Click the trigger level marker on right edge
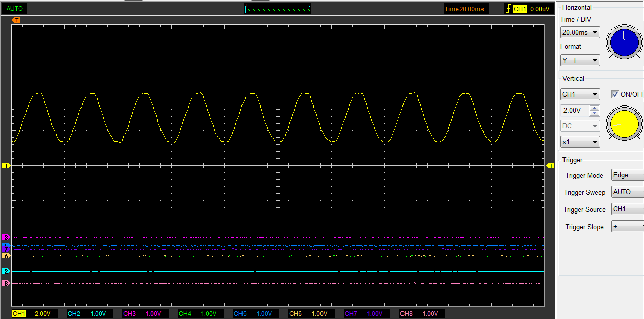Image resolution: width=644 pixels, height=319 pixels. click(x=550, y=165)
